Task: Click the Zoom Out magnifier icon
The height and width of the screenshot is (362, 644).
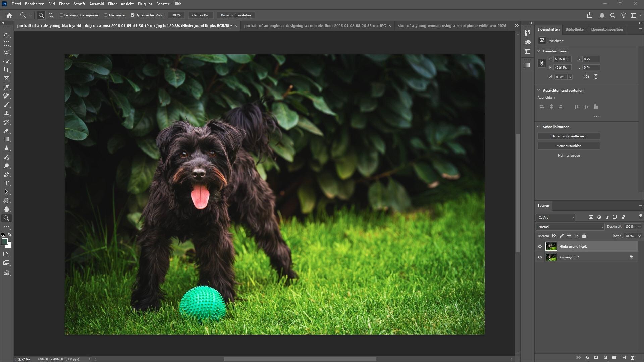Action: [51, 15]
